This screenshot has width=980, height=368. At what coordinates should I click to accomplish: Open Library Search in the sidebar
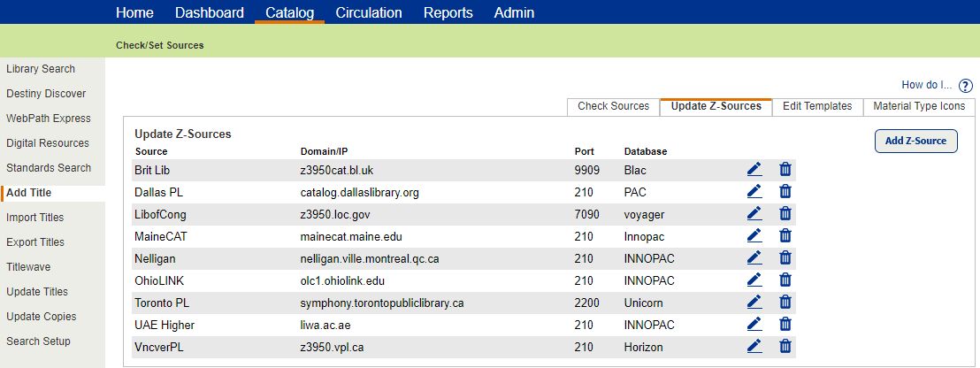[41, 69]
